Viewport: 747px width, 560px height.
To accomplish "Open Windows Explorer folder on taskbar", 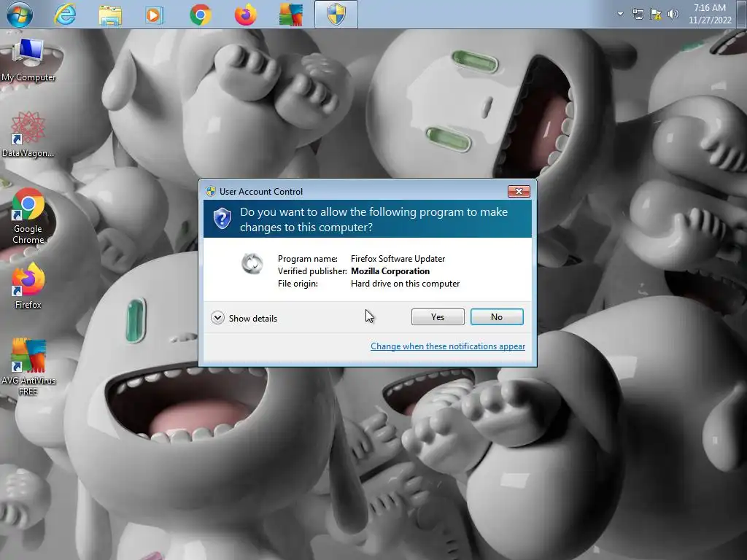I will coord(110,15).
